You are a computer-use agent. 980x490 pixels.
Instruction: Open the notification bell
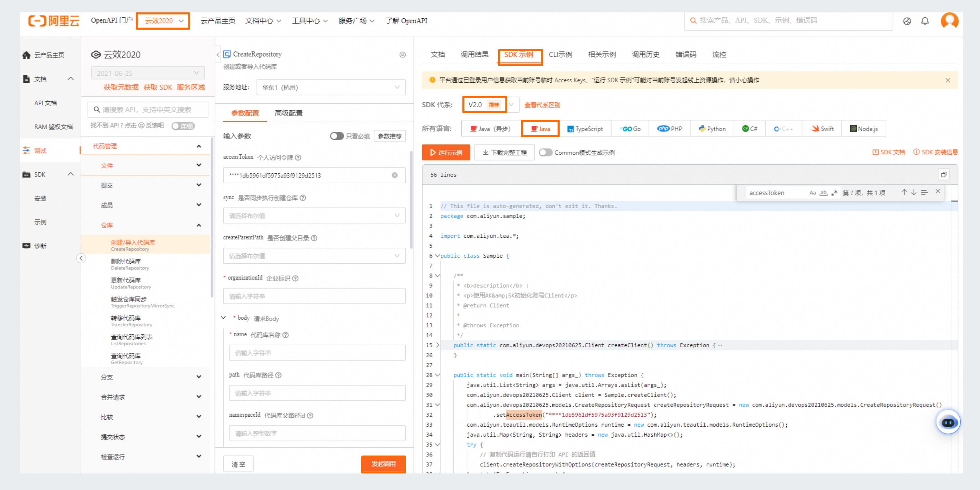(x=925, y=21)
